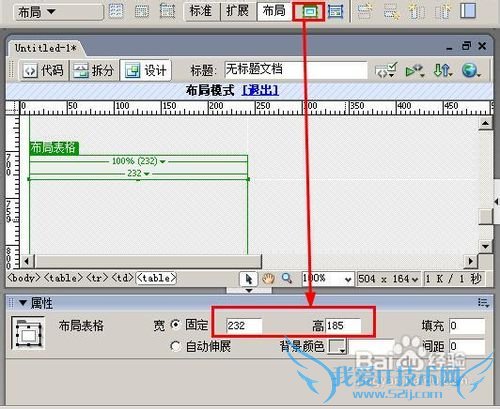The height and width of the screenshot is (409, 500).
Task: Click the 标题 text field
Action: coord(296,70)
